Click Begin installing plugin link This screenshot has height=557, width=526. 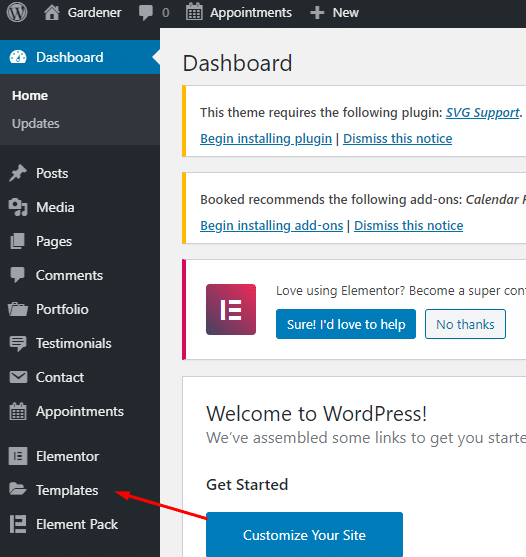pyautogui.click(x=266, y=139)
